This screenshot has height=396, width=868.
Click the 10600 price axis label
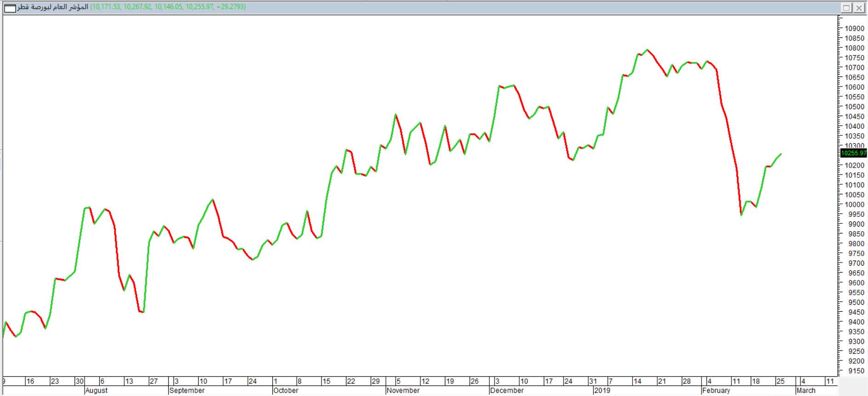tap(854, 87)
